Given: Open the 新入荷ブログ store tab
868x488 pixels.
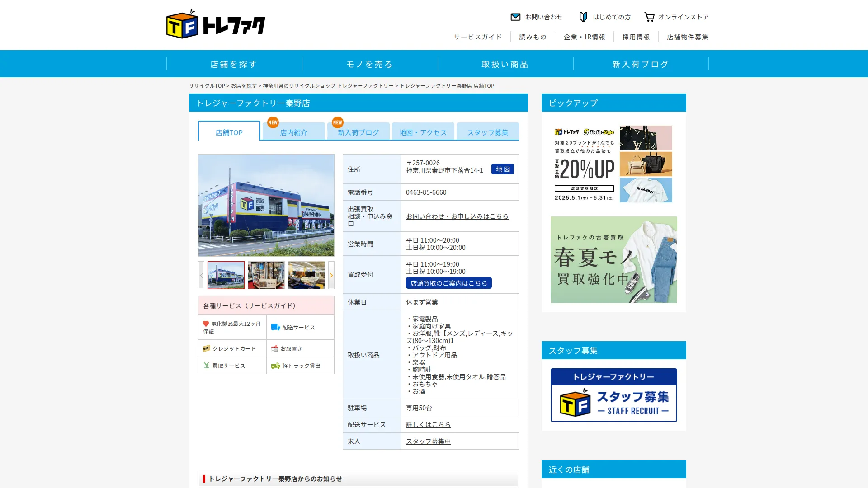Looking at the screenshot, I should [x=359, y=131].
